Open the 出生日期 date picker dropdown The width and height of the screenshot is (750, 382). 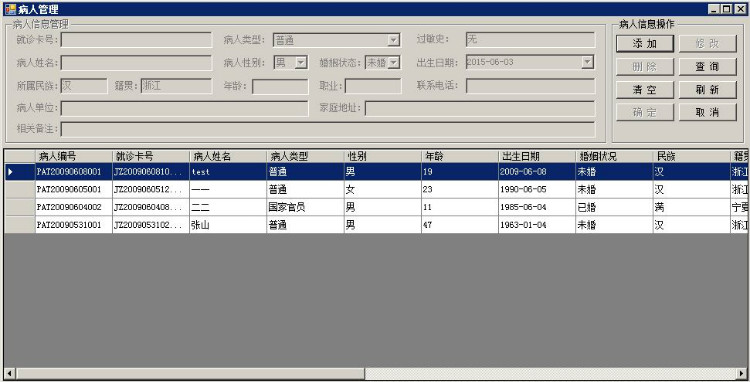click(587, 62)
